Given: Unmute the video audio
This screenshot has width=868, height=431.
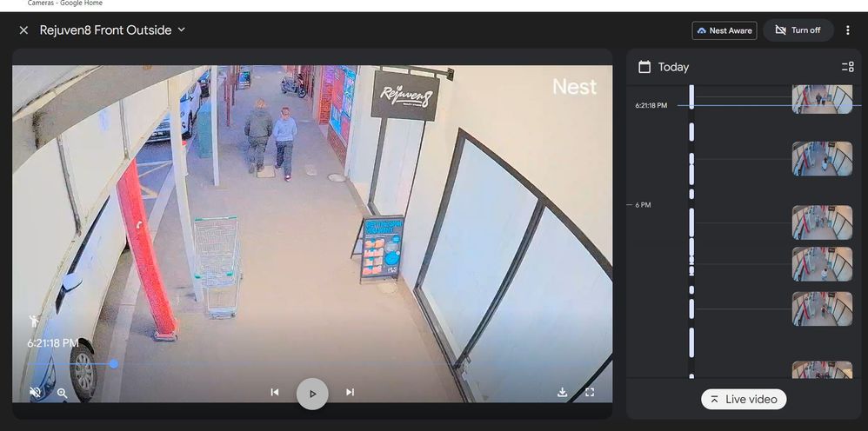Looking at the screenshot, I should point(36,392).
